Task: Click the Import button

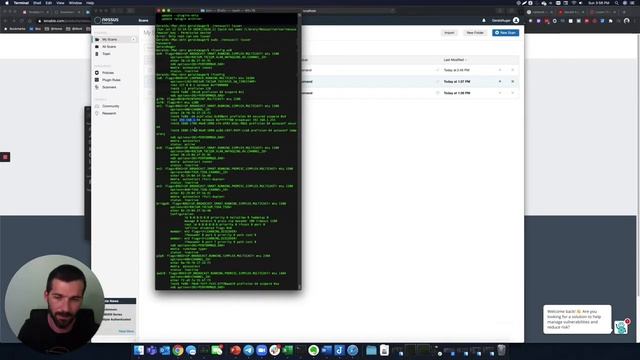Action: coord(449,33)
